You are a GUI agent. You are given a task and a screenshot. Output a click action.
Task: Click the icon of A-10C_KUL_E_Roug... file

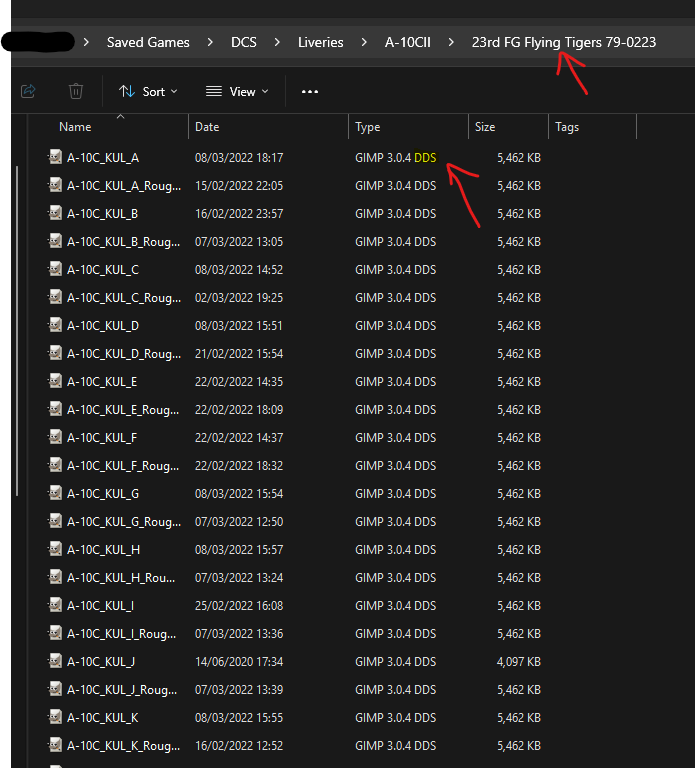coord(55,409)
